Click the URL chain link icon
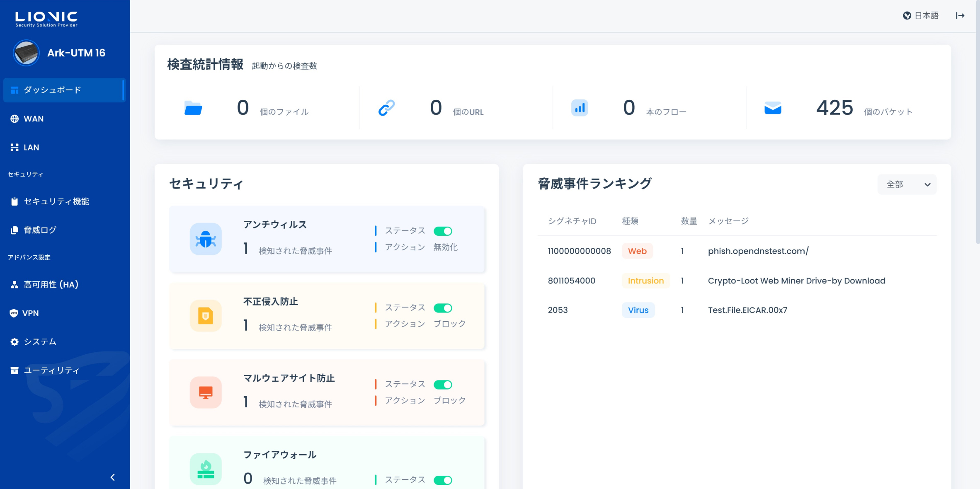 pos(386,108)
